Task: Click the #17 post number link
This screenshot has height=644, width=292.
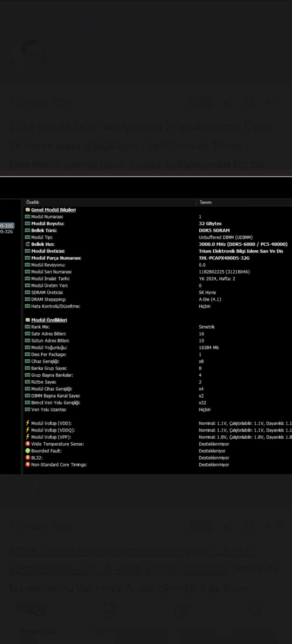Action: point(274,103)
